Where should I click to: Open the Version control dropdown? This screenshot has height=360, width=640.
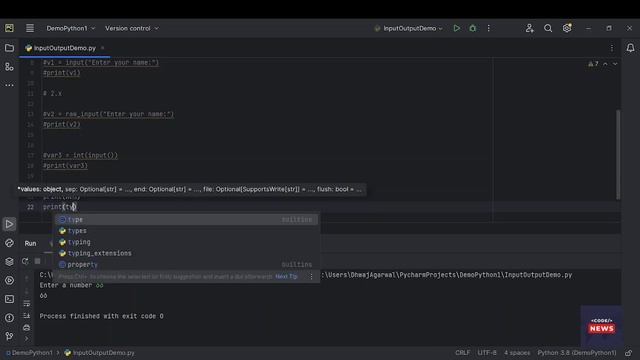pos(131,28)
